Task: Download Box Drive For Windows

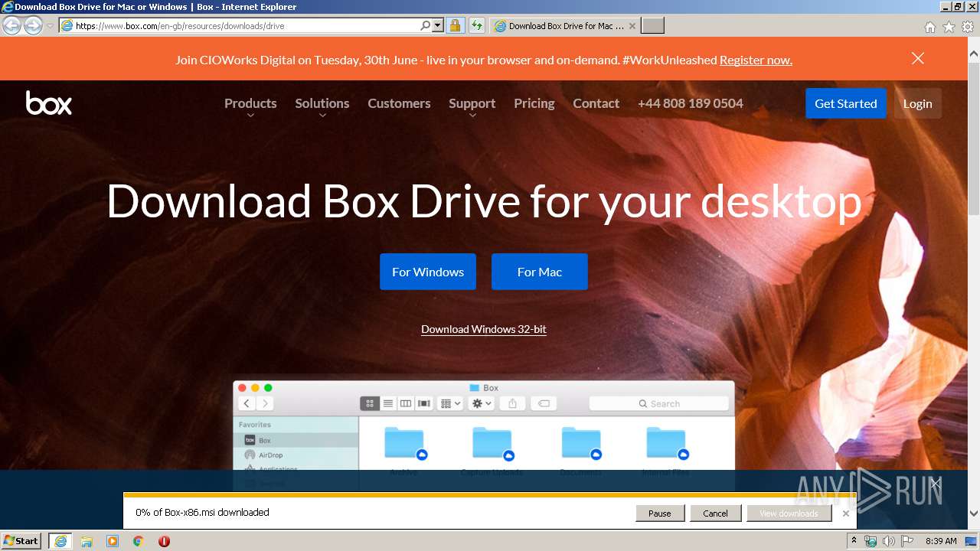Action: click(x=428, y=272)
